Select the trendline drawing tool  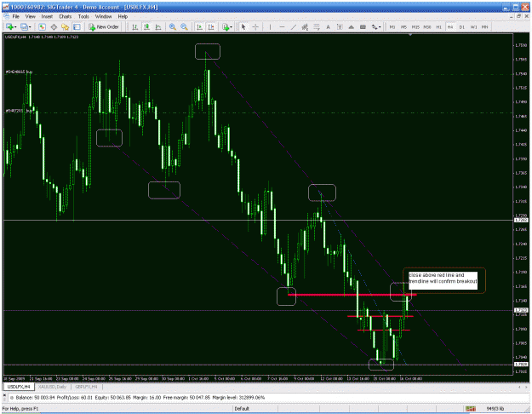point(294,26)
